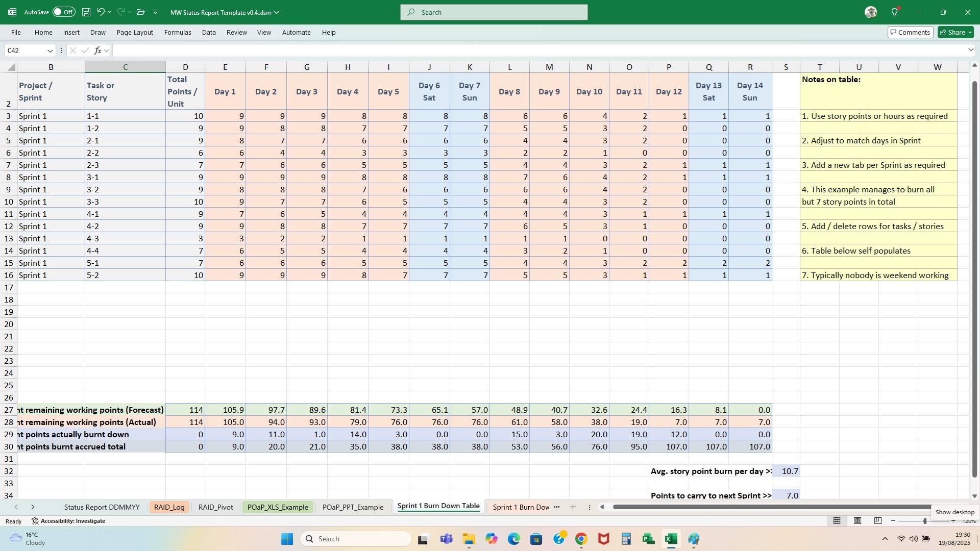Select the Save icon on Quick Access Toolbar

[86, 12]
